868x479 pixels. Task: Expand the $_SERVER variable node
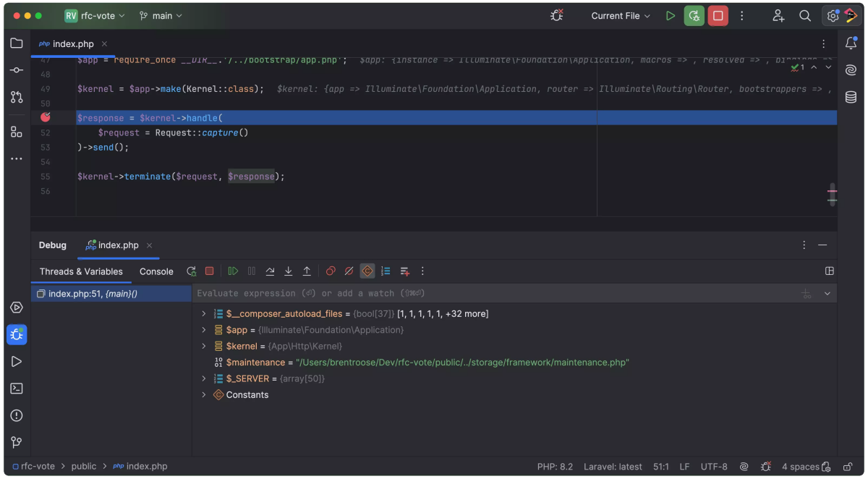pyautogui.click(x=204, y=378)
